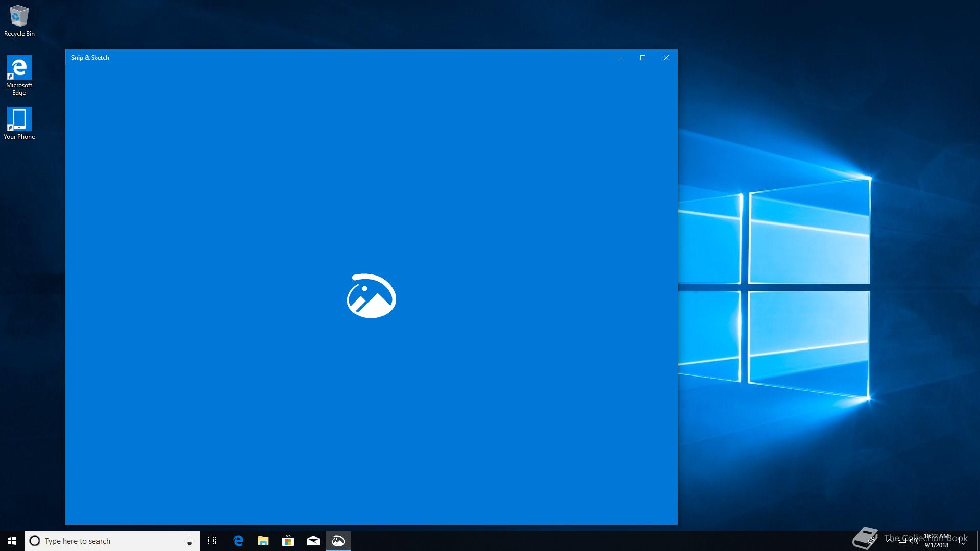Open File Explorer from the taskbar

point(263,541)
